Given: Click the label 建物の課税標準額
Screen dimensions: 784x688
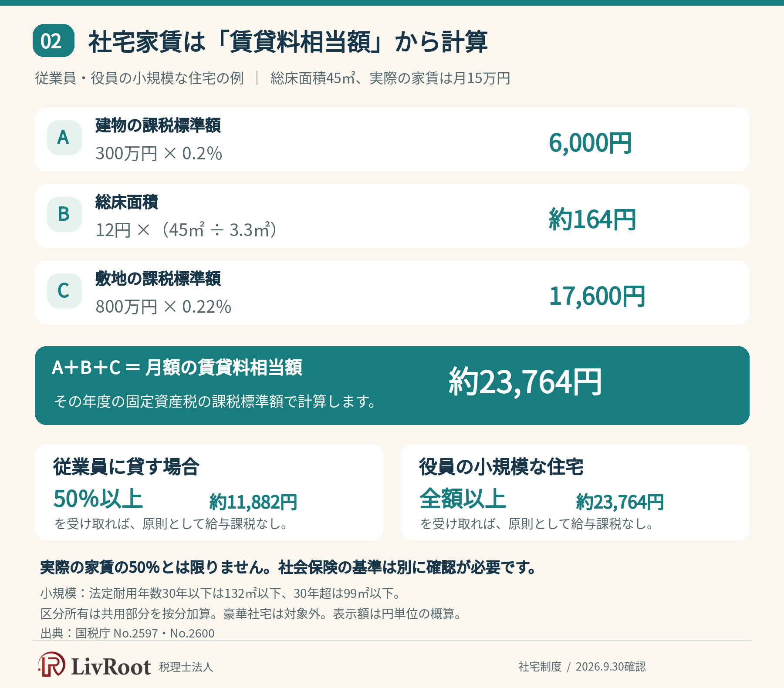Looking at the screenshot, I should pos(158,125).
